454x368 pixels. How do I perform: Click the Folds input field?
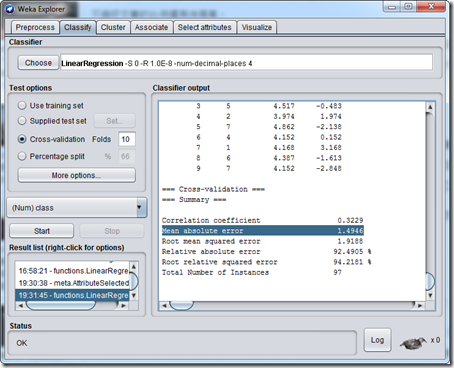coord(127,139)
